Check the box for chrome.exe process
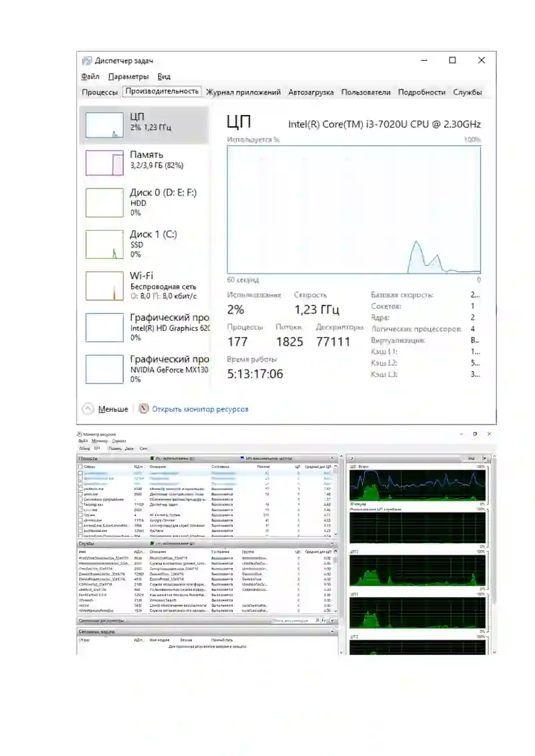 click(x=80, y=520)
